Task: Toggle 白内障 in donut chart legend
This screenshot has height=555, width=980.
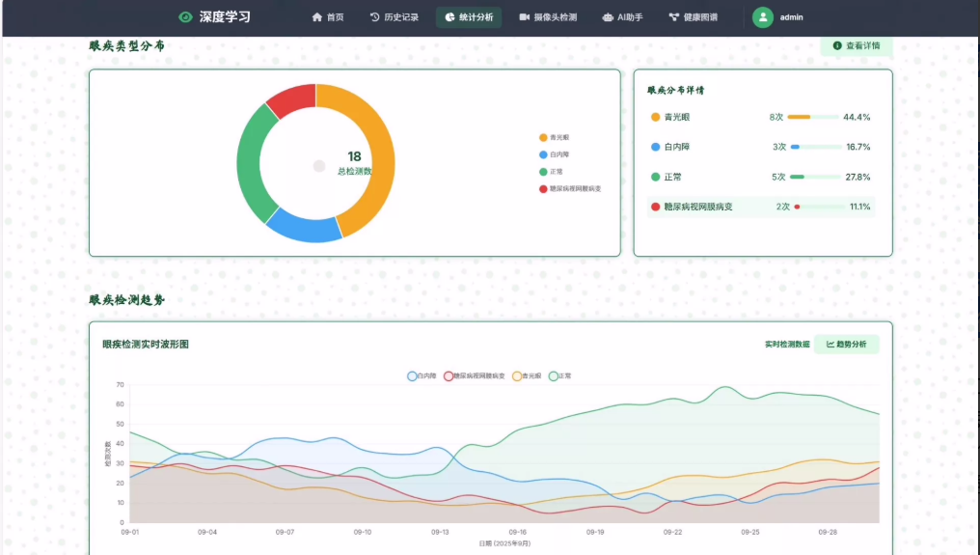Action: click(x=555, y=154)
